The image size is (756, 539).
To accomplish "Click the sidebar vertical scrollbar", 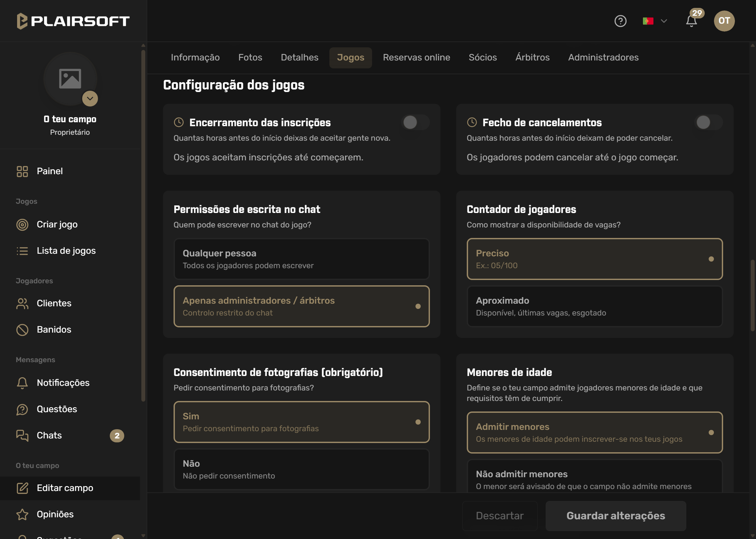I will pos(143,226).
